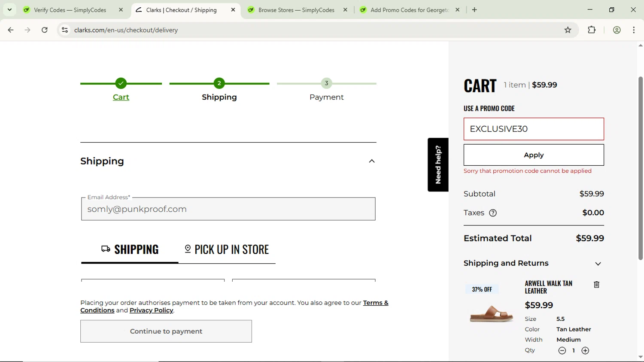644x362 pixels.
Task: Open the browser extensions puzzle icon
Action: (x=592, y=30)
